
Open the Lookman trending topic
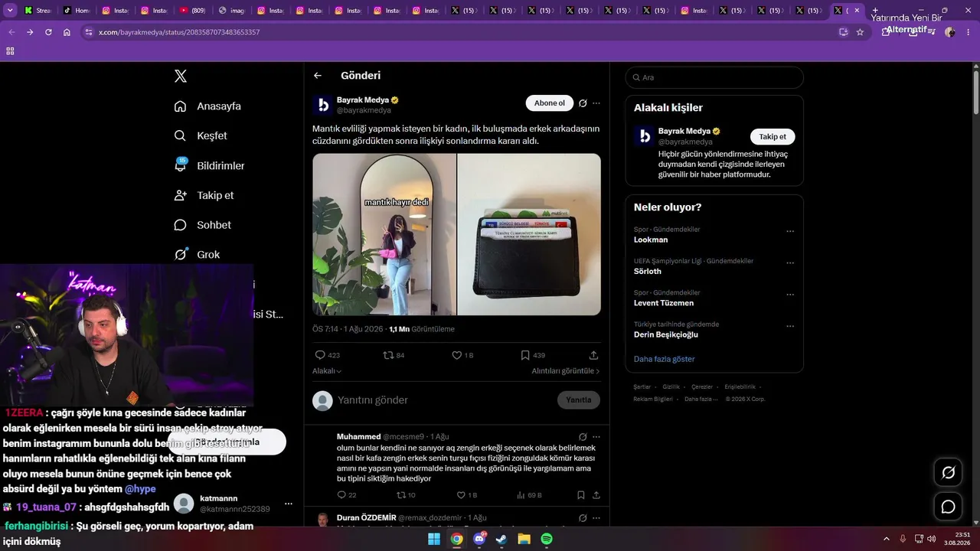coord(651,240)
